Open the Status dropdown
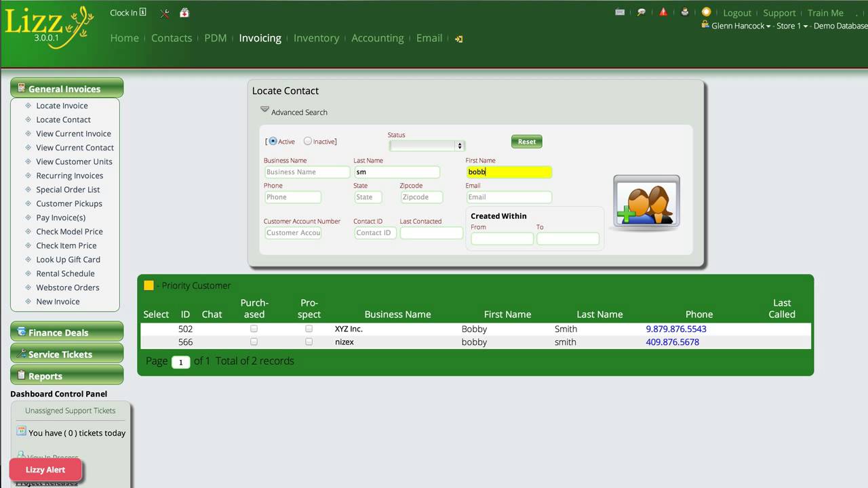 (427, 146)
